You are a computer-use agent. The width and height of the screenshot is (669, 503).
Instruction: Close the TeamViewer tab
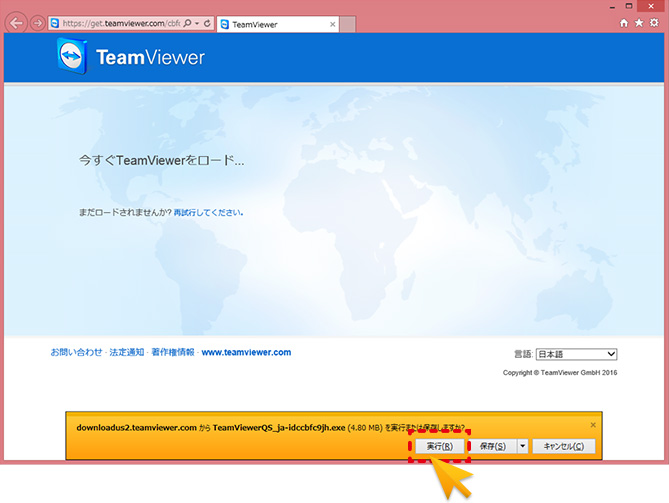332,24
